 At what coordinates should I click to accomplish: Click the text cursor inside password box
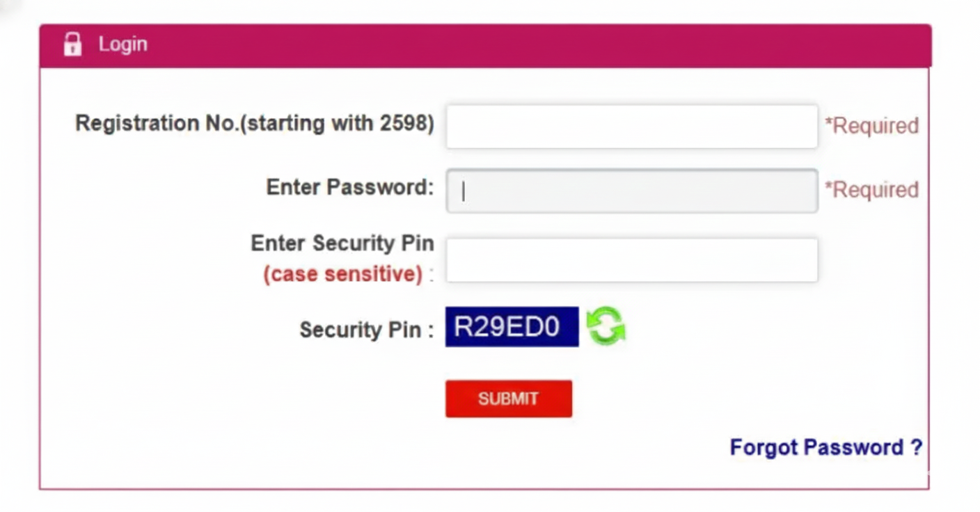point(464,191)
